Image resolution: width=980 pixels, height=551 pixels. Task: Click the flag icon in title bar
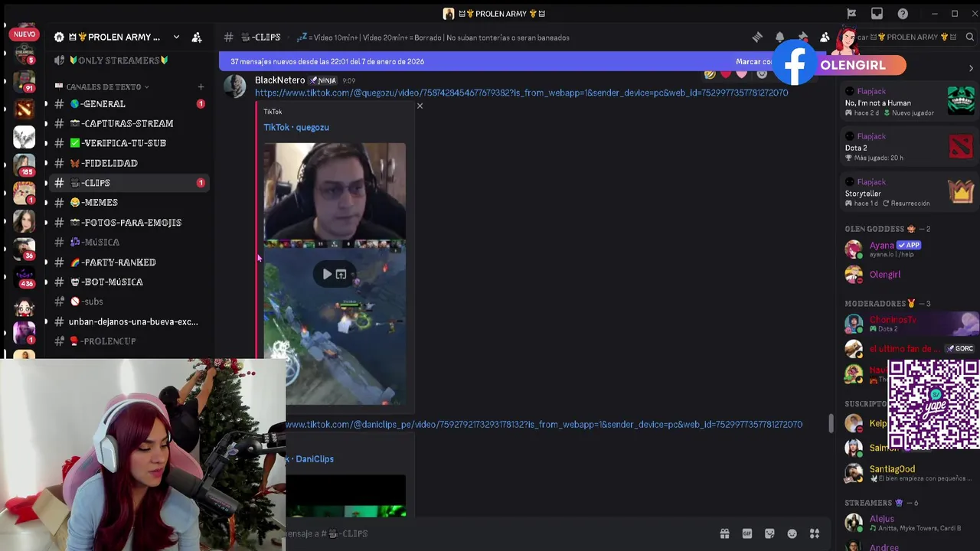(851, 14)
